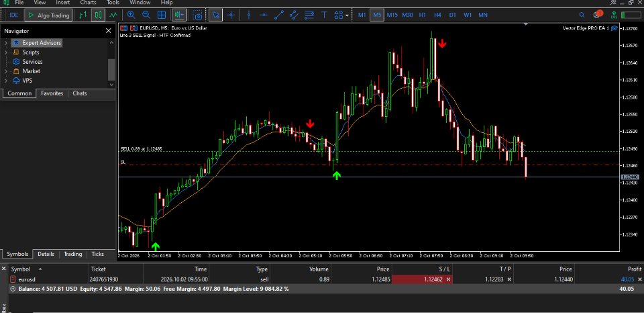Zoom in on the chart
The width and height of the screenshot is (644, 313).
[x=131, y=15]
